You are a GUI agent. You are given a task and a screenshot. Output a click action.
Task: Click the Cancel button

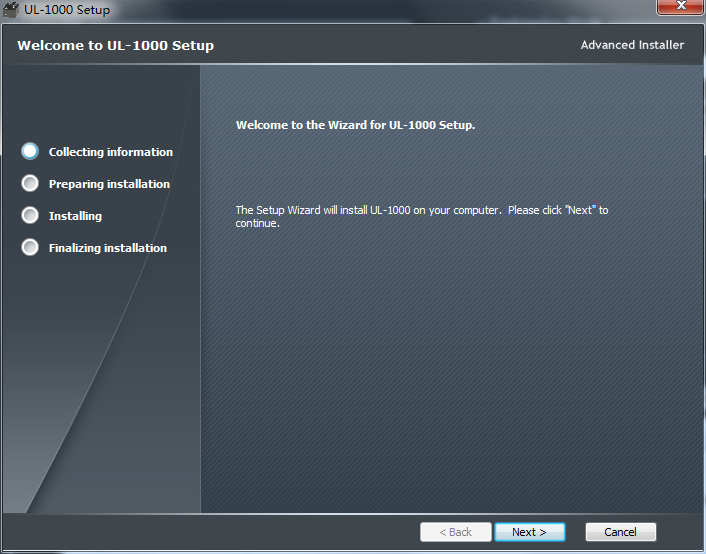pos(620,532)
